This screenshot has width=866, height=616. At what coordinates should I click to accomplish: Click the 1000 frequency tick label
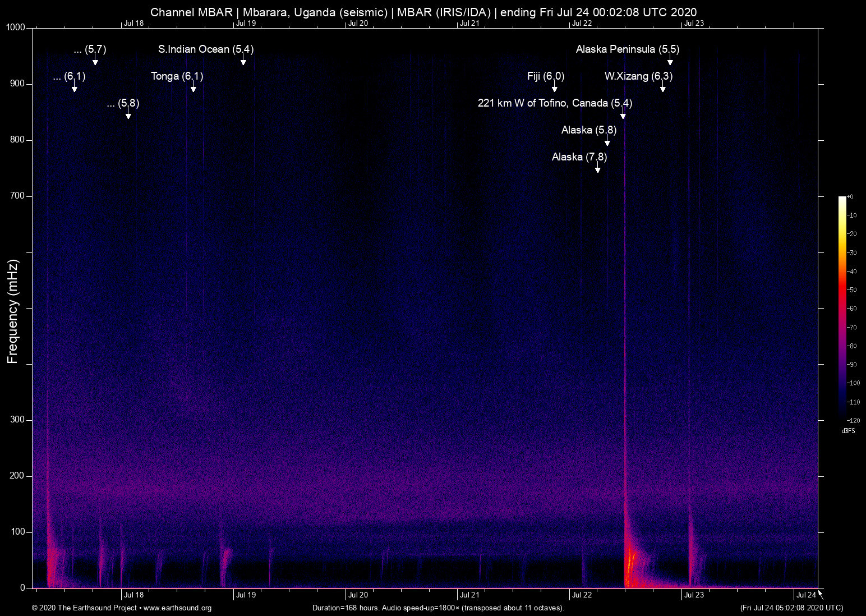15,26
